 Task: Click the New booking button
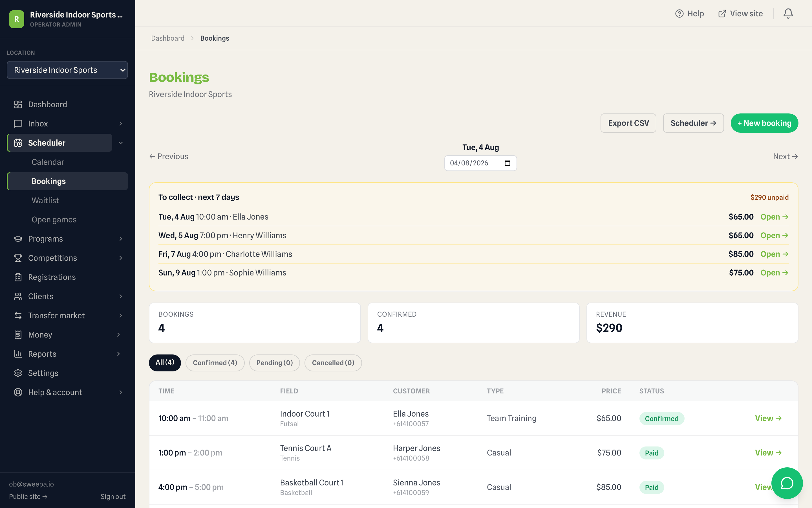[764, 123]
